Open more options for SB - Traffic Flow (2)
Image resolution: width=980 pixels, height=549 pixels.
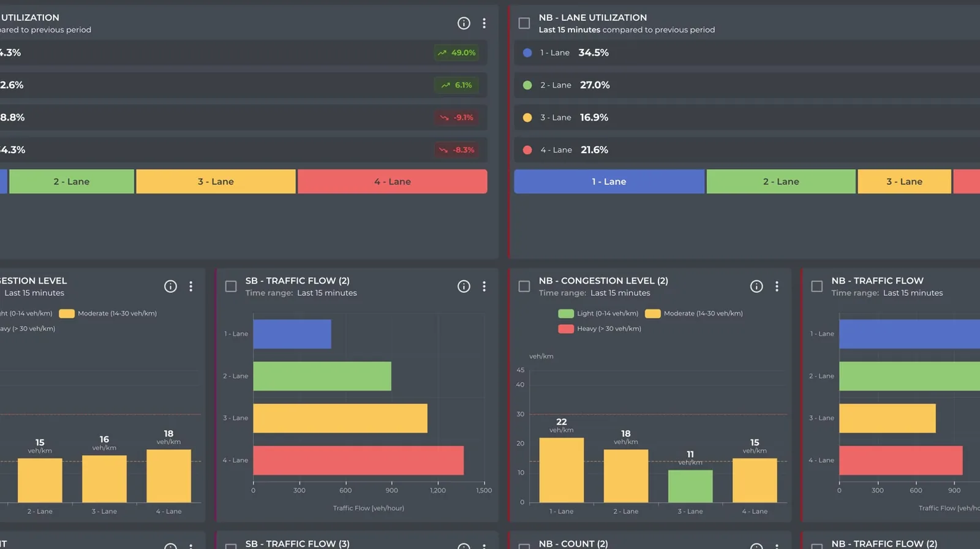coord(484,286)
